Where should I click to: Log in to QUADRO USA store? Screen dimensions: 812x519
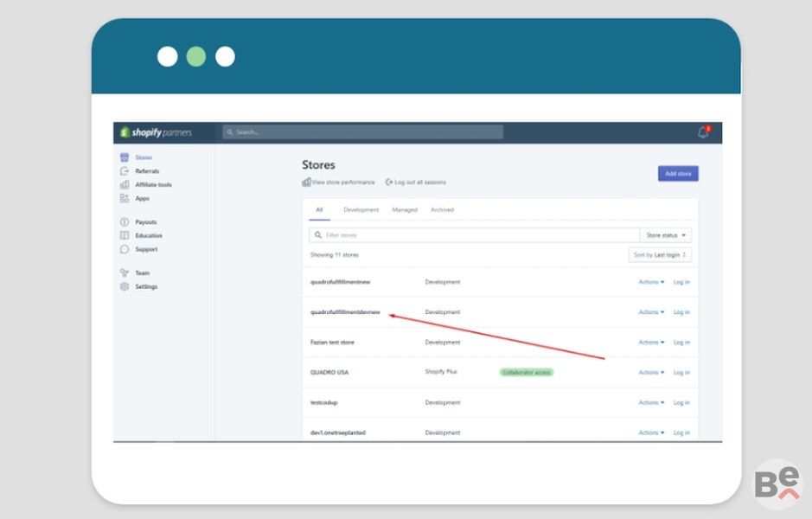coord(681,373)
